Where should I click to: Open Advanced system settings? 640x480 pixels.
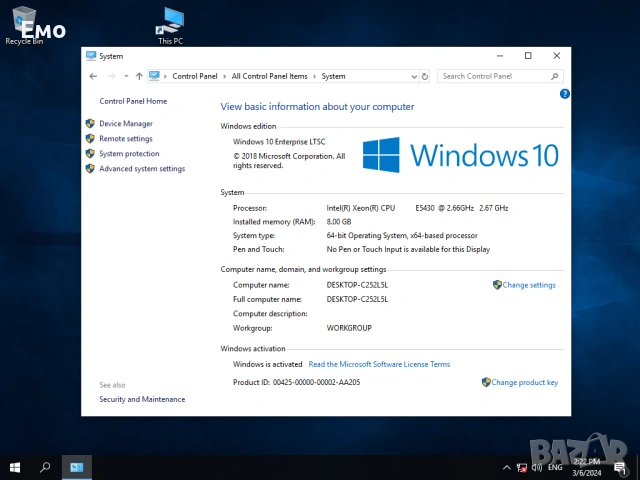coord(142,169)
